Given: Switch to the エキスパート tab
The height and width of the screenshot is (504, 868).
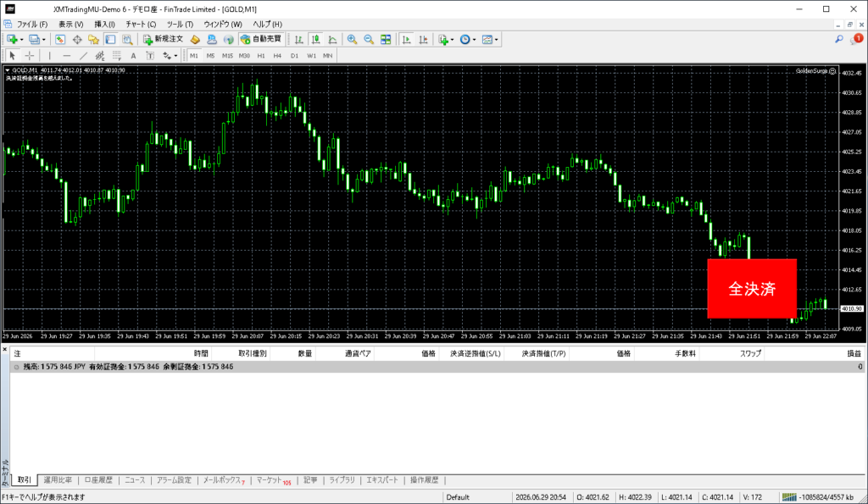Looking at the screenshot, I should (382, 480).
